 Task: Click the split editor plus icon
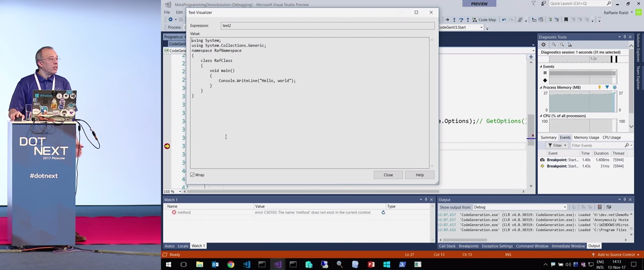click(x=531, y=57)
